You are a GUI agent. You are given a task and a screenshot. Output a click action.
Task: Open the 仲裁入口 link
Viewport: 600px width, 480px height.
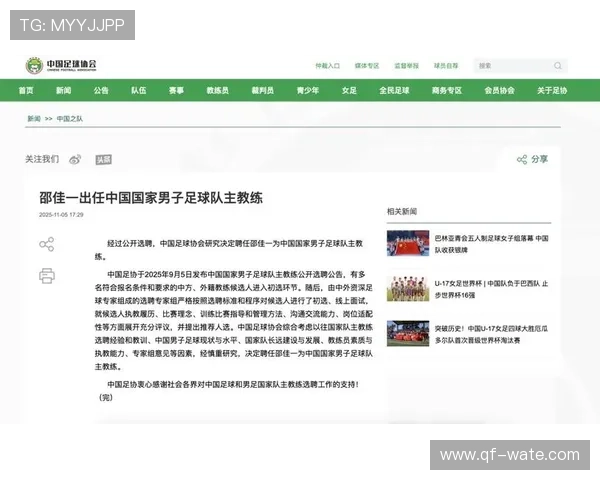(x=328, y=66)
